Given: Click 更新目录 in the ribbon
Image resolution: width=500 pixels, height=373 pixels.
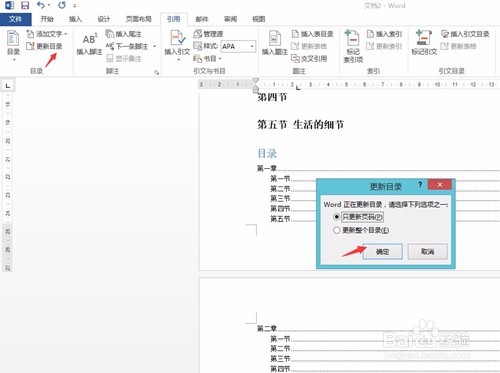Looking at the screenshot, I should pyautogui.click(x=44, y=46).
